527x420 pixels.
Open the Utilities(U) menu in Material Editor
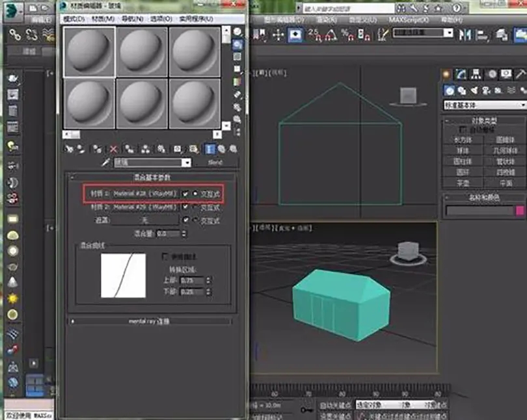click(196, 19)
